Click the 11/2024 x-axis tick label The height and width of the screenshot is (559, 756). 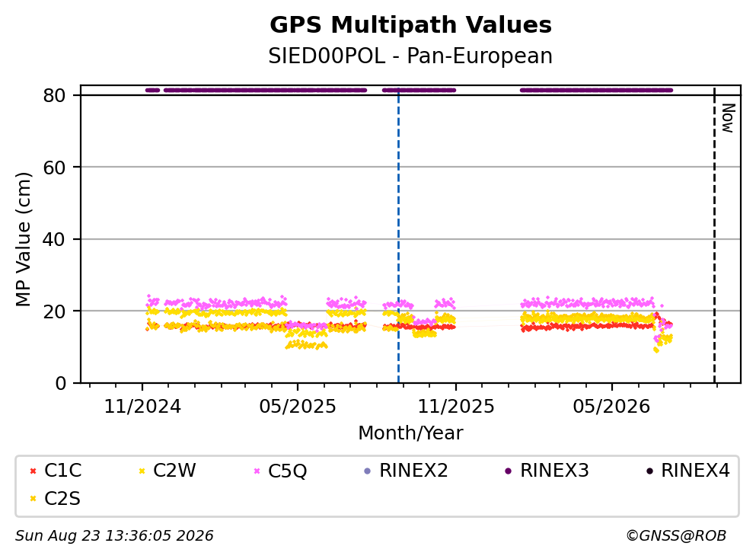142,407
